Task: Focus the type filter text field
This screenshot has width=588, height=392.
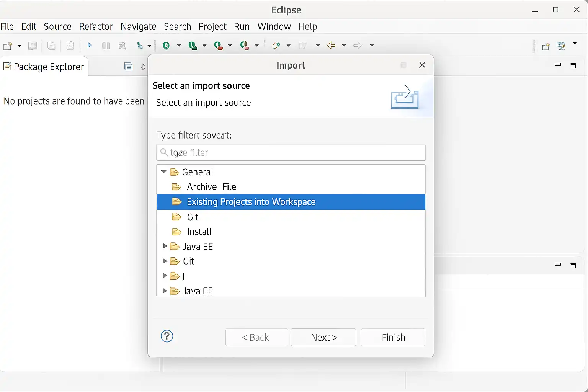Action: point(291,153)
